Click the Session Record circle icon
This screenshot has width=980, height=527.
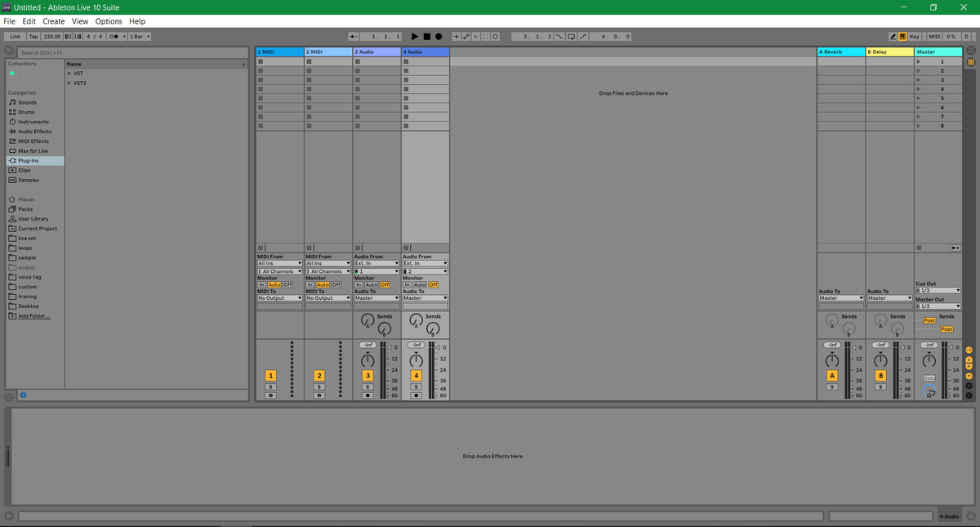click(496, 37)
